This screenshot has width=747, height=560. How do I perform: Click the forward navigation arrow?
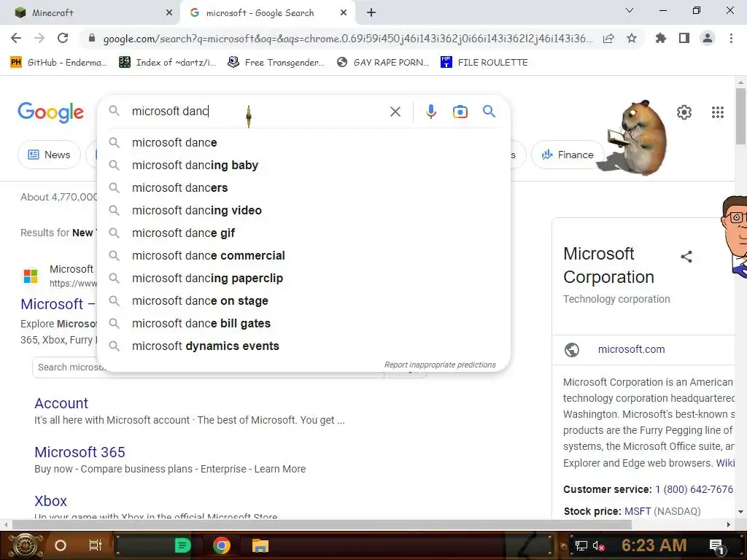tap(39, 38)
